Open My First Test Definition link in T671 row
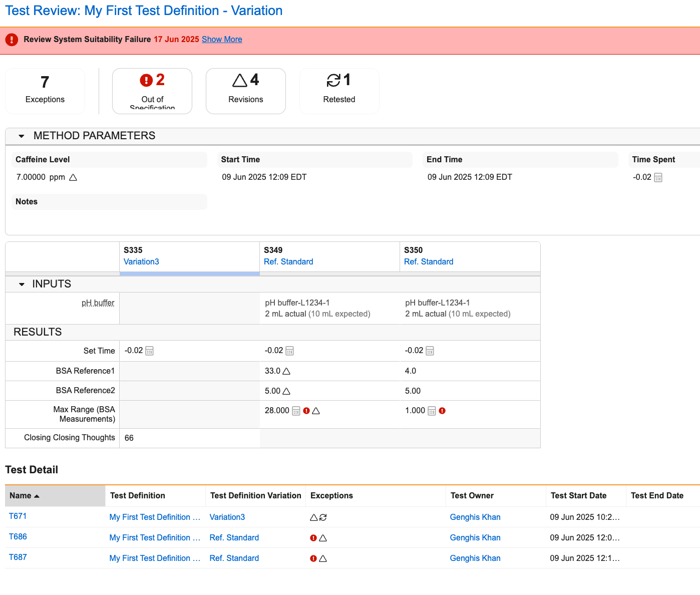Screen dimensions: 700x595 click(155, 517)
